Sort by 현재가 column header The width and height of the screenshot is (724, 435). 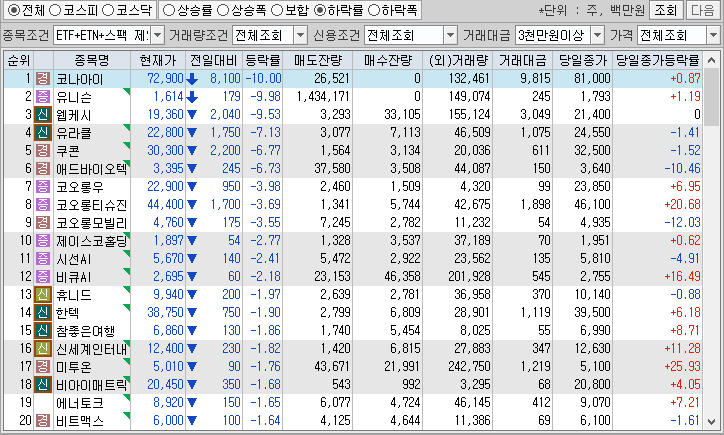pyautogui.click(x=157, y=60)
